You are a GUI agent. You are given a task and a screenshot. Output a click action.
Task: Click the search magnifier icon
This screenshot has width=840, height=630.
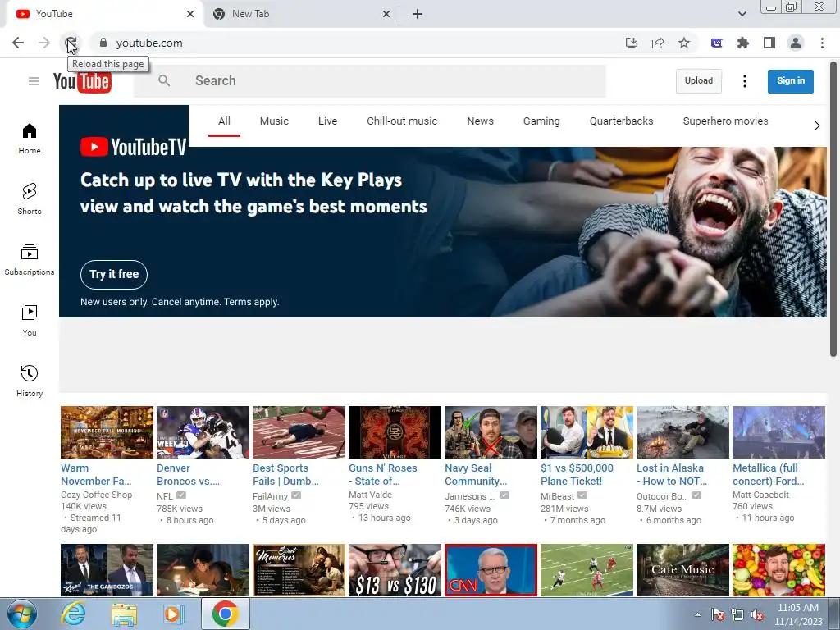pos(164,81)
